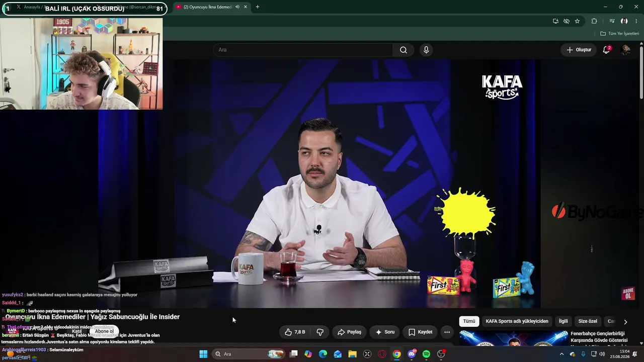Screen dimensions: 644x362
Task: Open the three-dot more actions menu
Action: coord(447,332)
